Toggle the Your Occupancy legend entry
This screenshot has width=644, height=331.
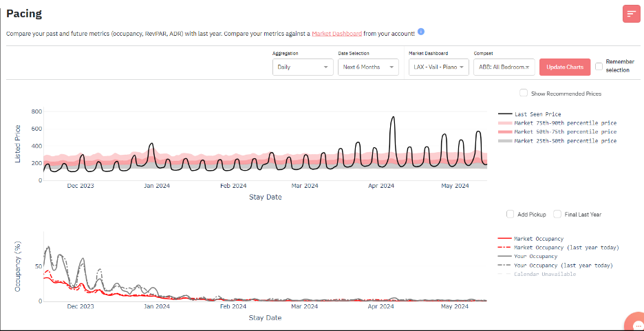point(535,257)
